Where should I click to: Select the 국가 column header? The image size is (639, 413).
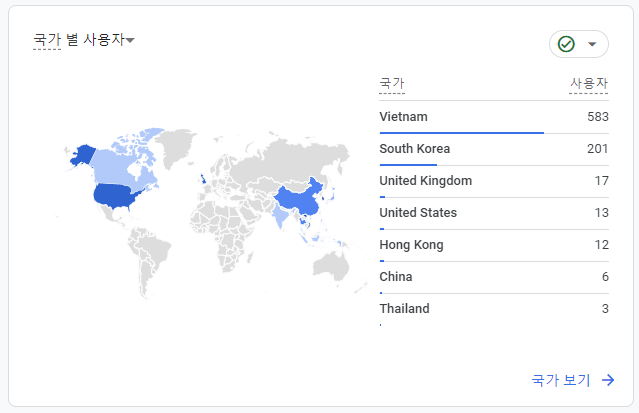[x=392, y=84]
